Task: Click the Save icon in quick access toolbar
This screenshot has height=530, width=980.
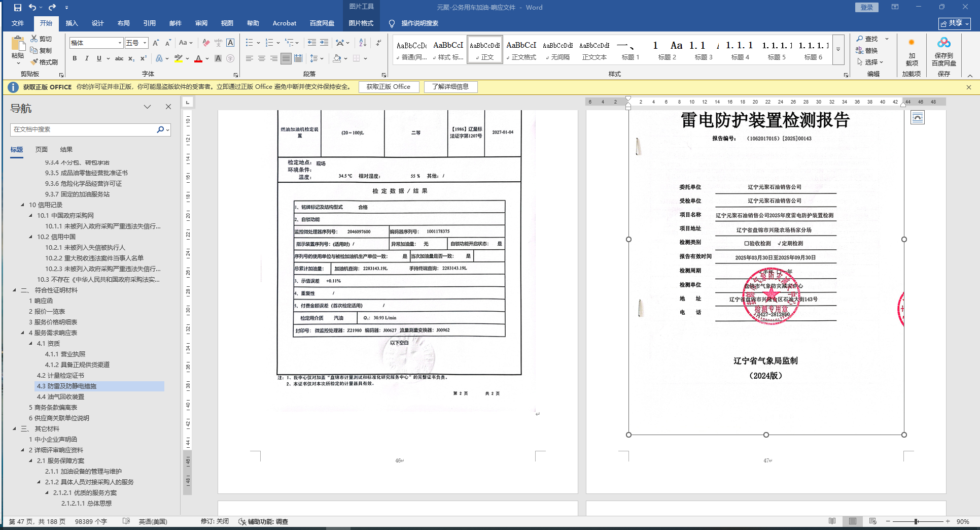Action: point(18,8)
